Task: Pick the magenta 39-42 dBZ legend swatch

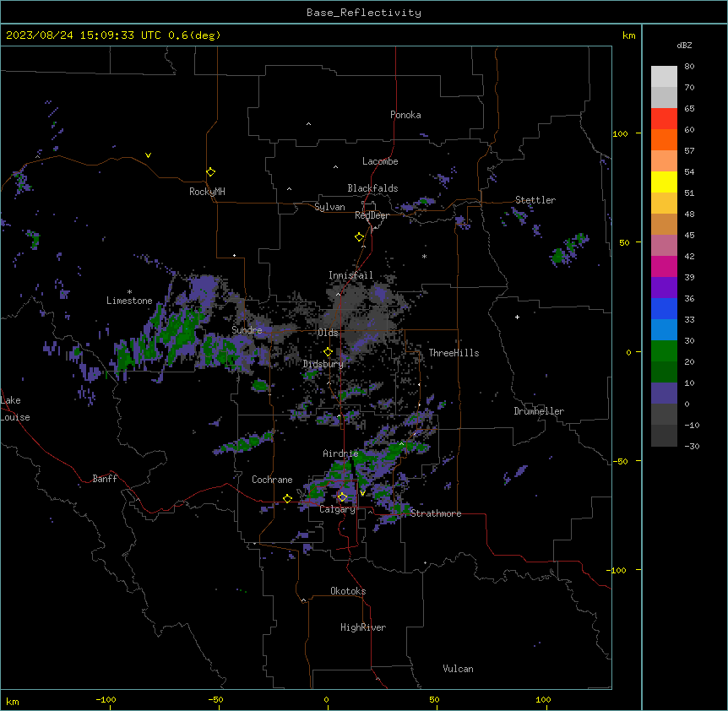Action: click(664, 266)
